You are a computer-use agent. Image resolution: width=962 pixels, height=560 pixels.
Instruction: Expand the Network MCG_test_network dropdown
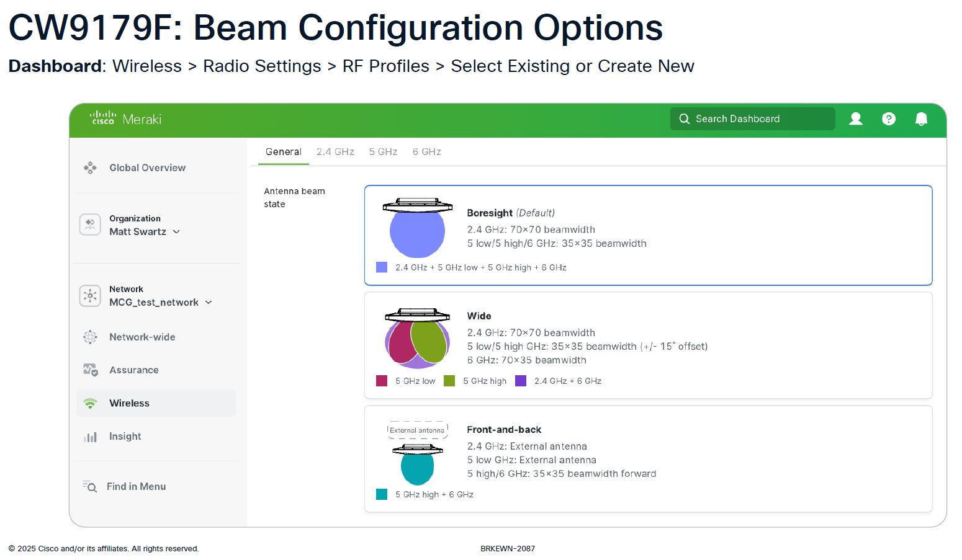click(209, 302)
